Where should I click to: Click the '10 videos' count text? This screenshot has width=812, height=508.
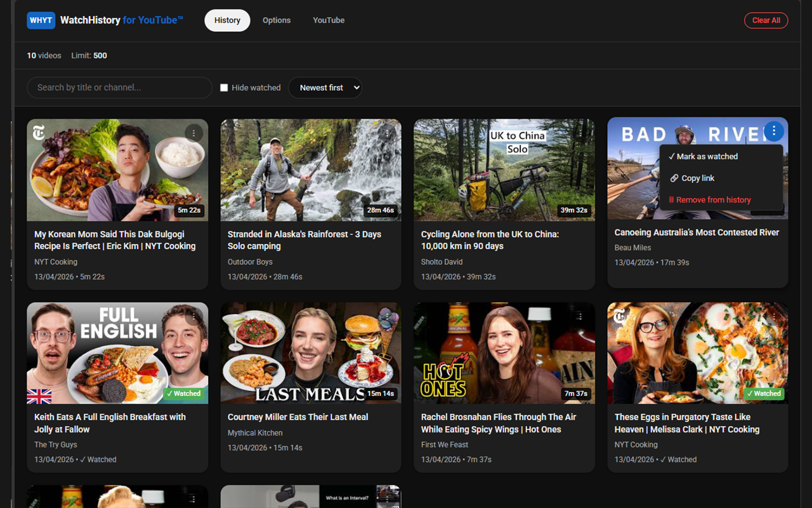[44, 56]
